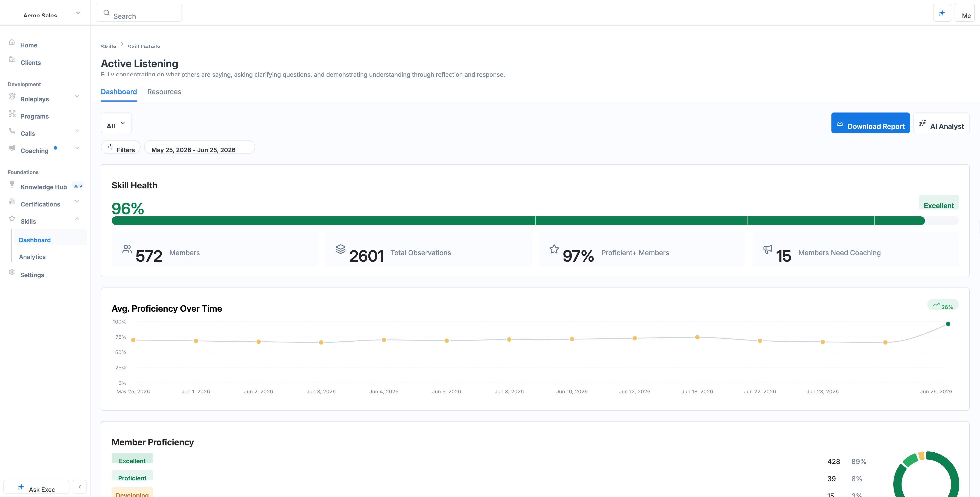Click the Excellent green legend swatch in Member Proficiency
The image size is (980, 497).
click(132, 458)
